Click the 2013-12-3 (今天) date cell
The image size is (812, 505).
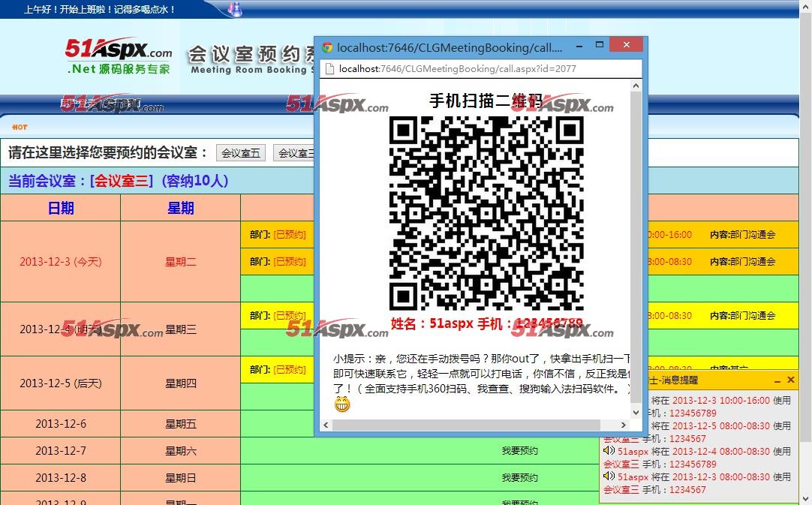click(x=61, y=262)
